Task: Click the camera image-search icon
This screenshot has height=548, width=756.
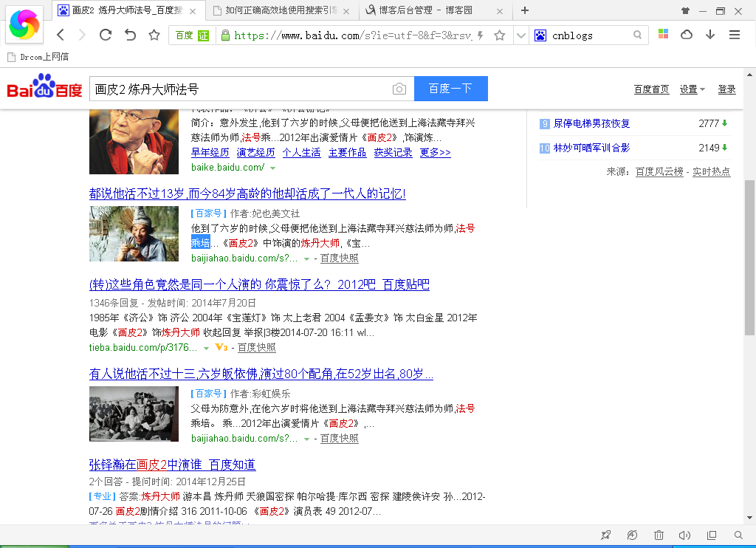Action: [x=399, y=89]
